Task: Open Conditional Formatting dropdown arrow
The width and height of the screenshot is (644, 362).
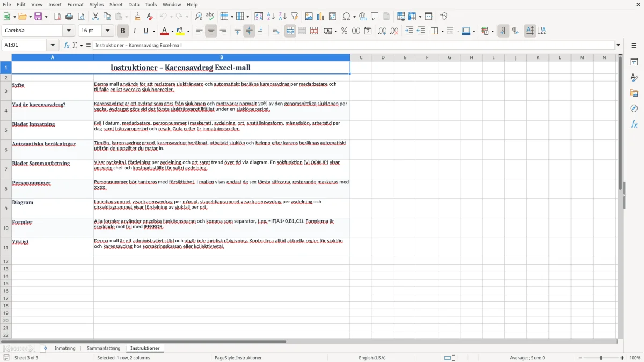Action: click(492, 31)
